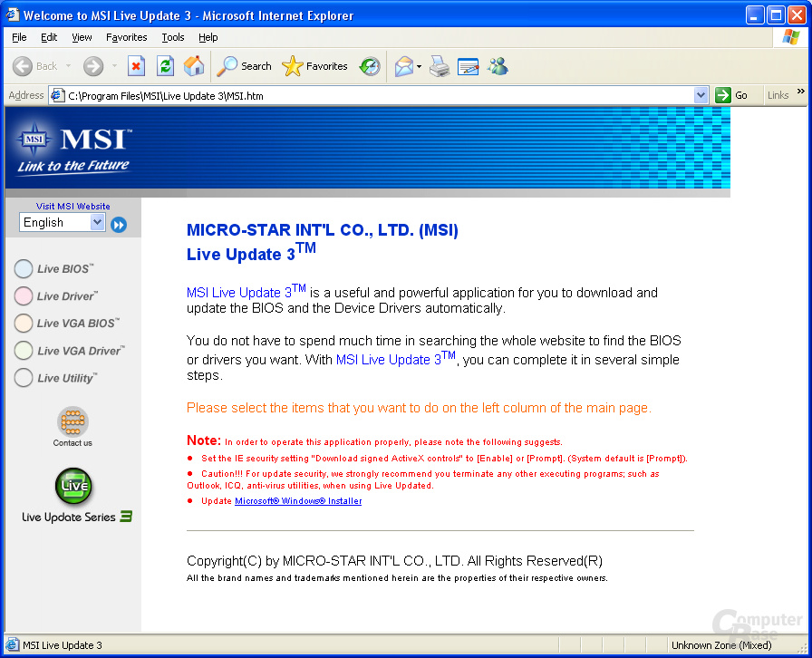The height and width of the screenshot is (658, 812).
Task: Select Live Utility option
Action: [x=56, y=378]
